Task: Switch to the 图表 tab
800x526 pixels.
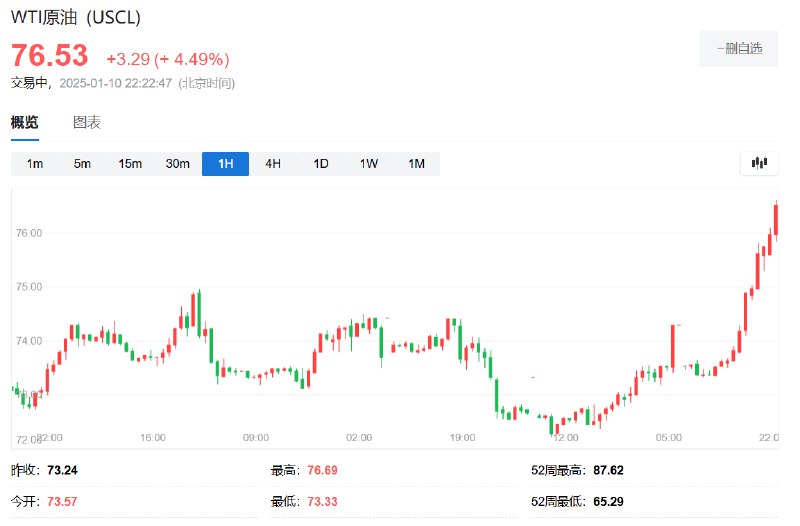Action: (87, 122)
